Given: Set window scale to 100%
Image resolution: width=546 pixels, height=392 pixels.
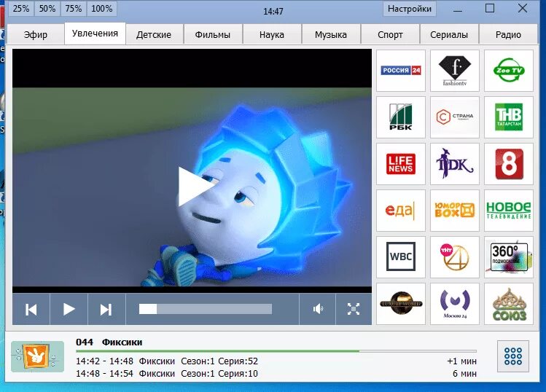Looking at the screenshot, I should [101, 9].
